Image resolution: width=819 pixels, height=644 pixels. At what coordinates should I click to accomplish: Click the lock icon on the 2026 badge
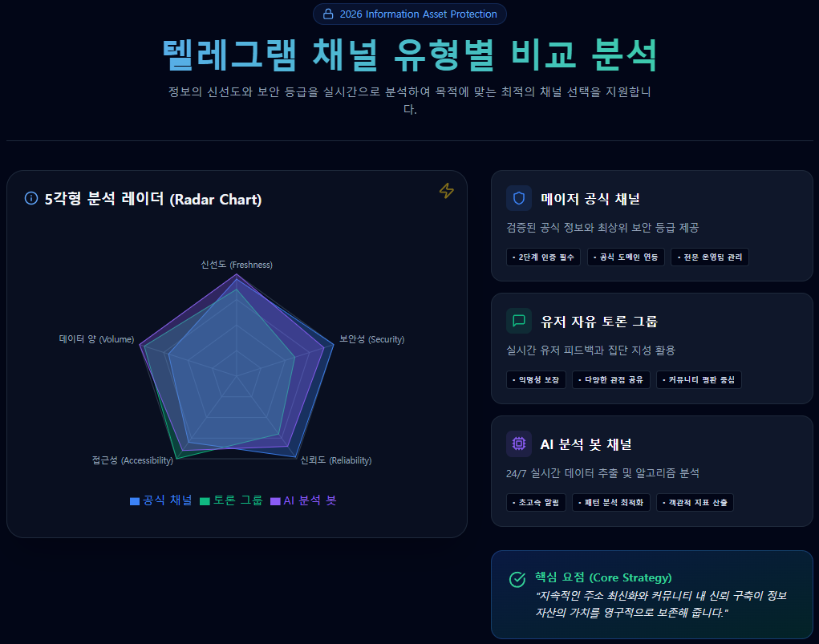pyautogui.click(x=327, y=14)
